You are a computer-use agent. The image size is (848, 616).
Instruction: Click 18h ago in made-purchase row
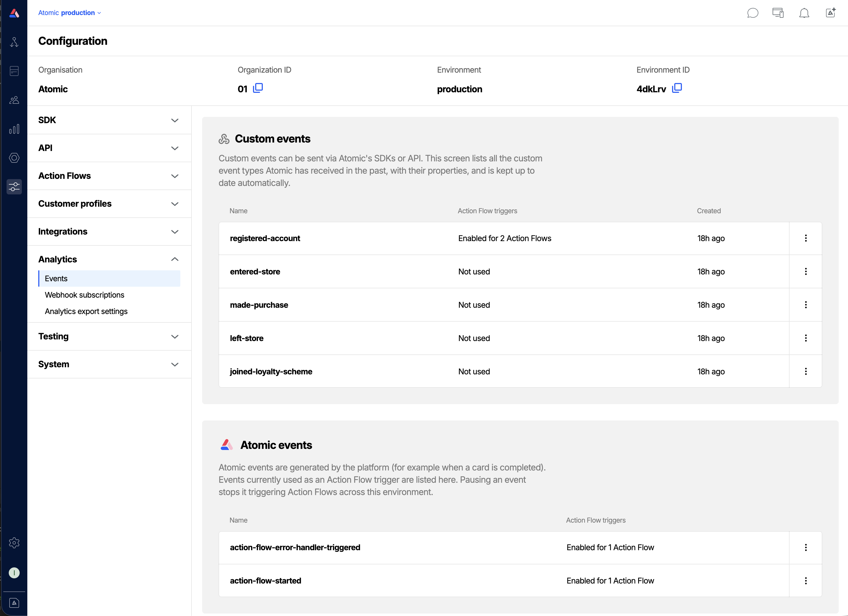pyautogui.click(x=711, y=305)
